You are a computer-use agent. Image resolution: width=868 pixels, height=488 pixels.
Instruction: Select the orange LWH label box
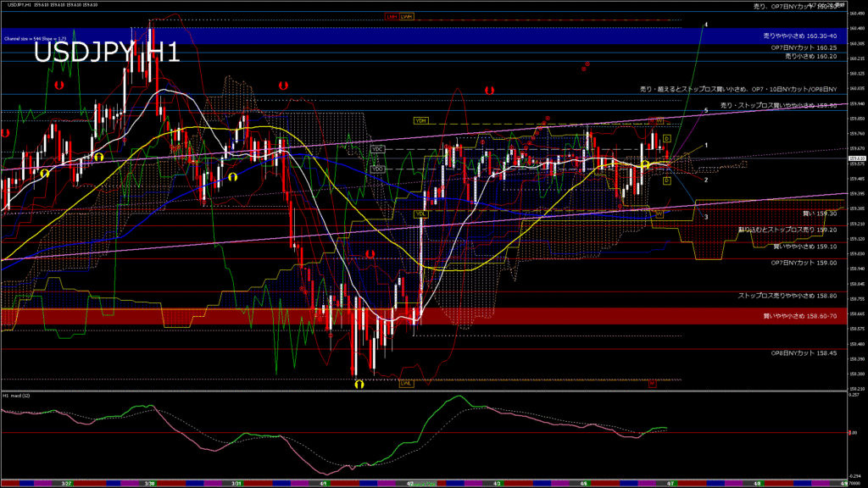407,16
